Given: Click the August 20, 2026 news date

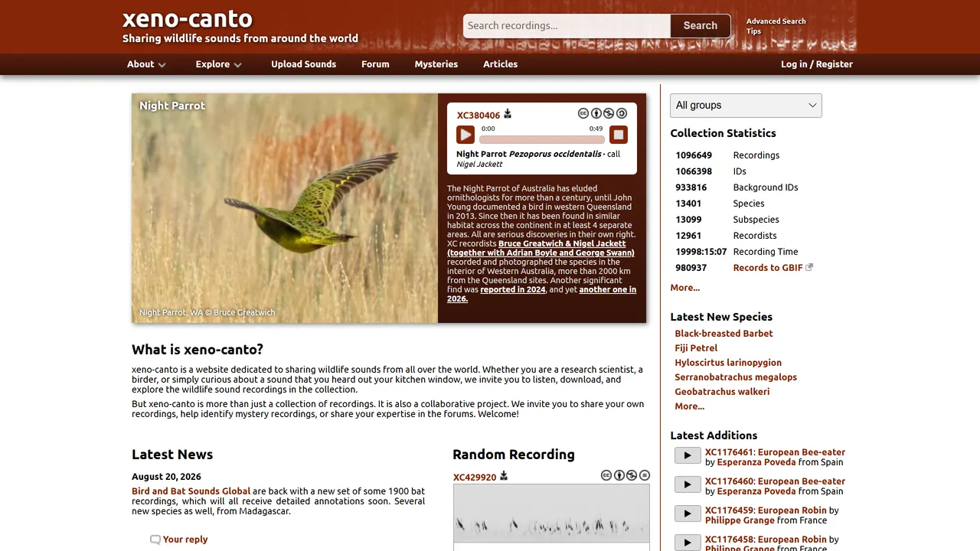Looking at the screenshot, I should tap(166, 477).
